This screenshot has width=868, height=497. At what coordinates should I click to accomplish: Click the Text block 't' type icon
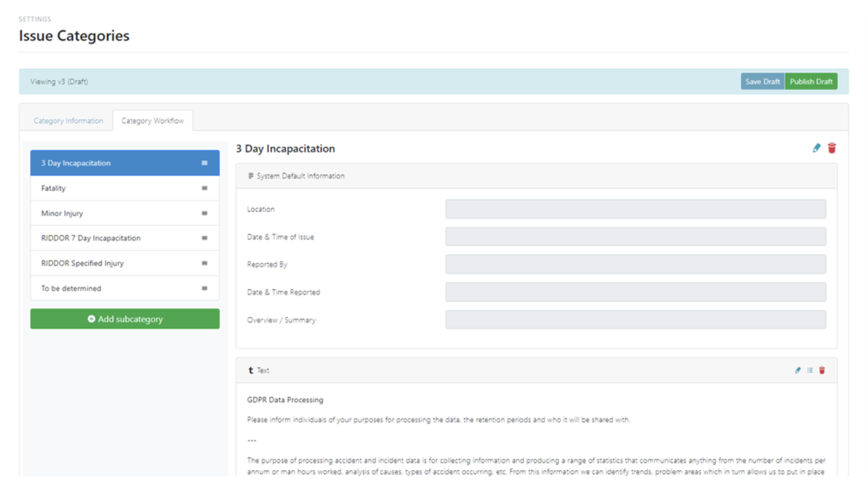[x=251, y=370]
